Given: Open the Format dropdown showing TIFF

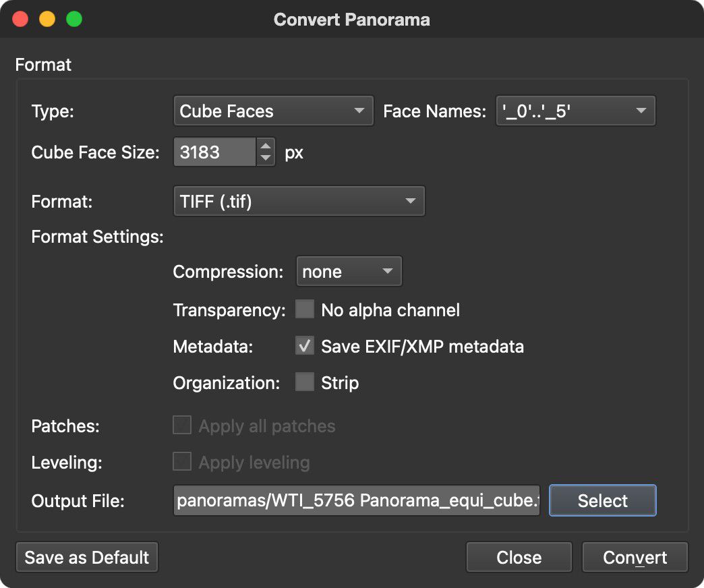Looking at the screenshot, I should tap(299, 201).
